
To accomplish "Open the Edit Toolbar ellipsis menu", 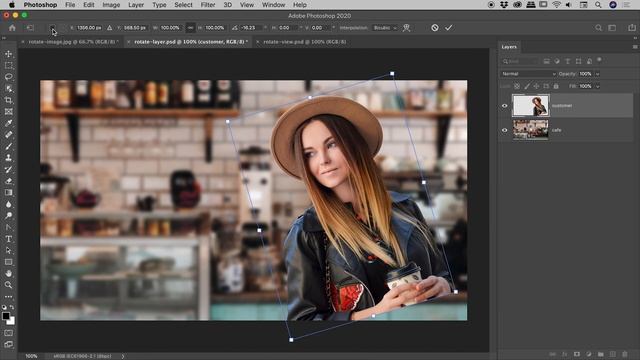I will [x=8, y=297].
